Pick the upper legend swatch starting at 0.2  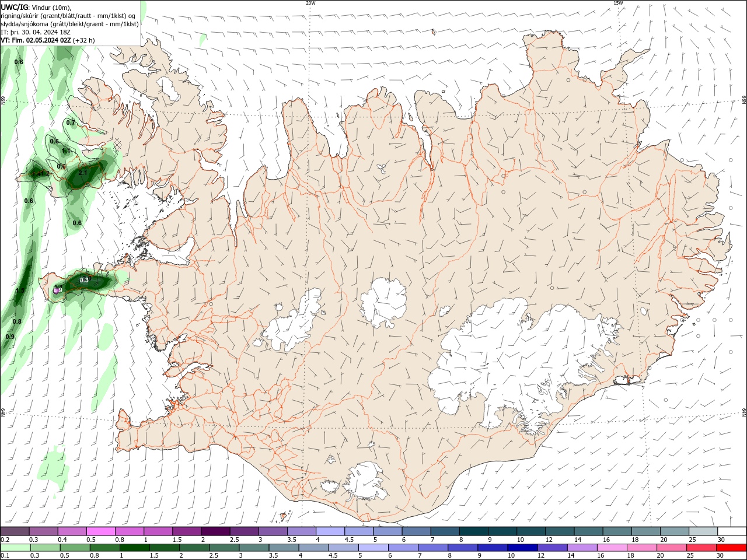tap(15, 531)
